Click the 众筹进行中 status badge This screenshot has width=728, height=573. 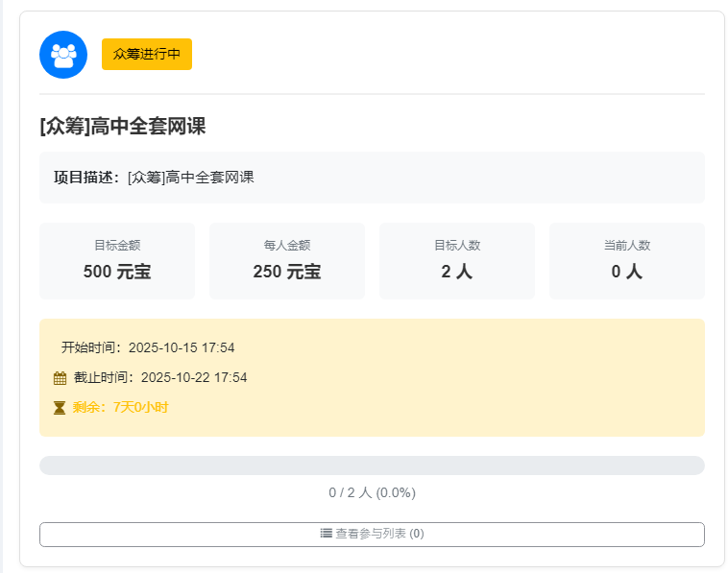(x=147, y=54)
